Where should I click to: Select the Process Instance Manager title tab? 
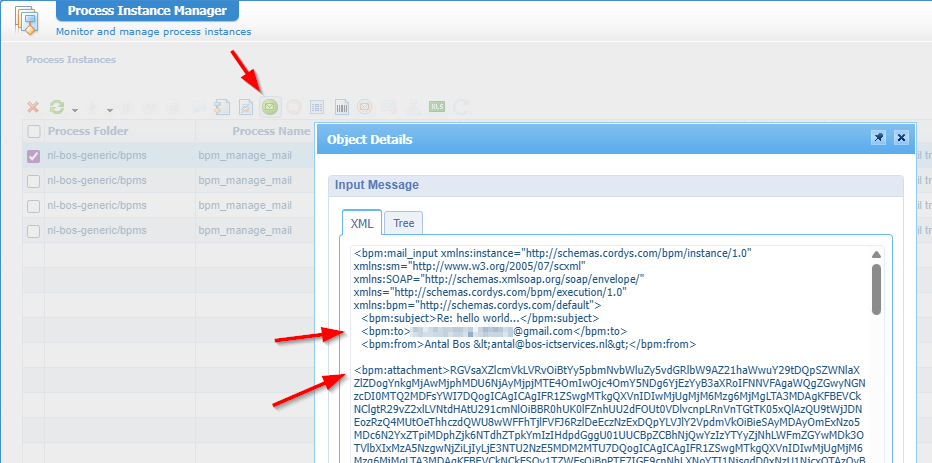pyautogui.click(x=147, y=11)
